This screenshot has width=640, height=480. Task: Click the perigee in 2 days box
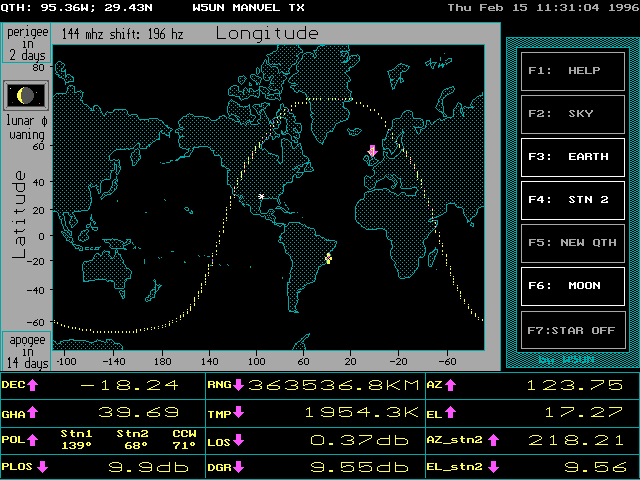coord(25,46)
